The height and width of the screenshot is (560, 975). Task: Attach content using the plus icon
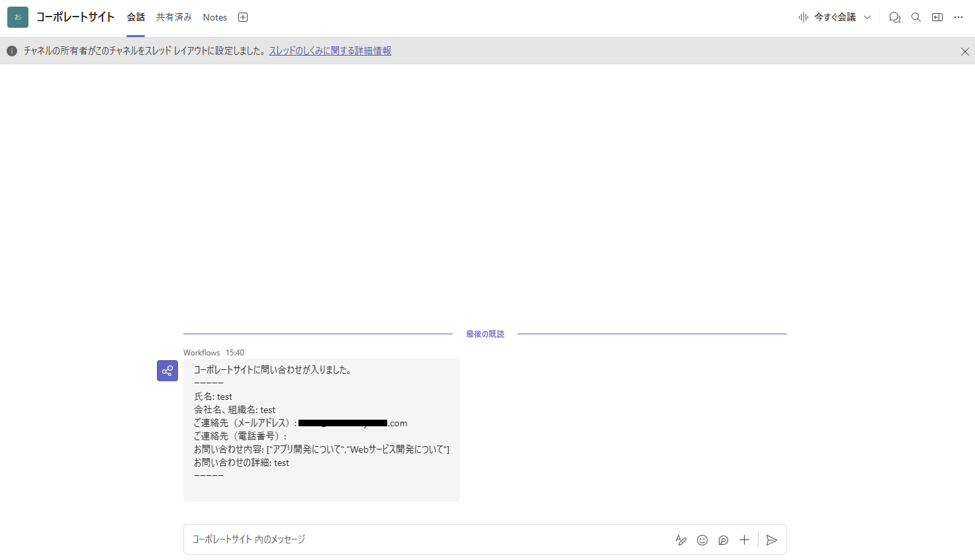click(744, 539)
